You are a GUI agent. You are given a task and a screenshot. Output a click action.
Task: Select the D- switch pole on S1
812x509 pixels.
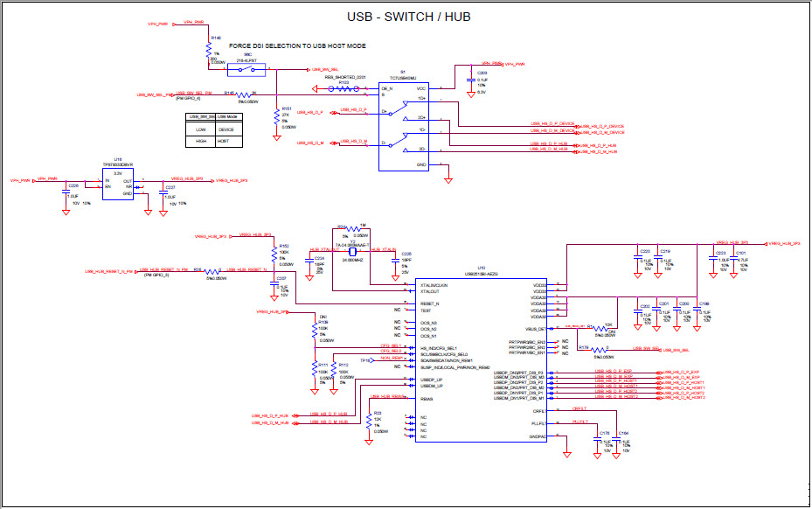point(392,144)
